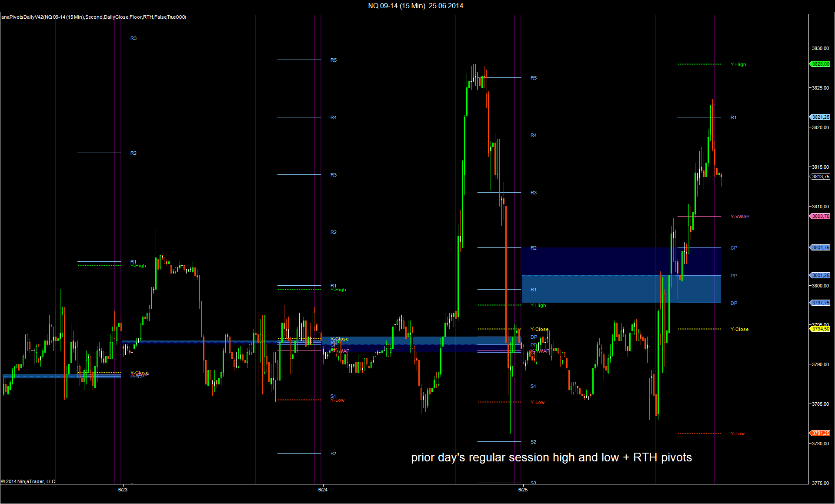Click the 3821,25 price marker
Viewport: 835px width, 504px height.
(820, 117)
